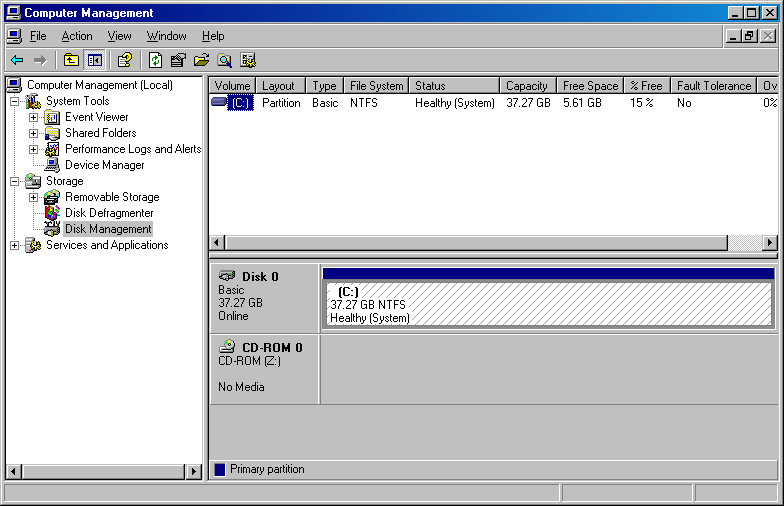Click the magnifying glass toolbar icon

click(224, 60)
